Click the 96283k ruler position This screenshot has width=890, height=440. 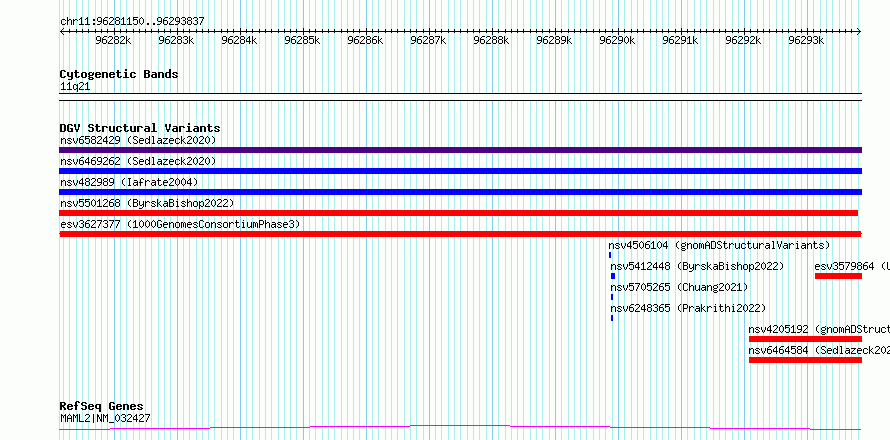click(177, 40)
